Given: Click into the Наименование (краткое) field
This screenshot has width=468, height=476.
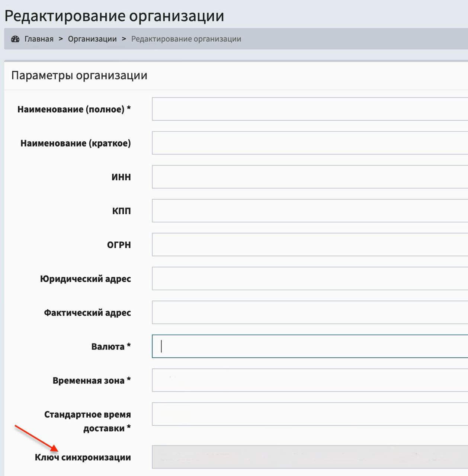Looking at the screenshot, I should 310,143.
